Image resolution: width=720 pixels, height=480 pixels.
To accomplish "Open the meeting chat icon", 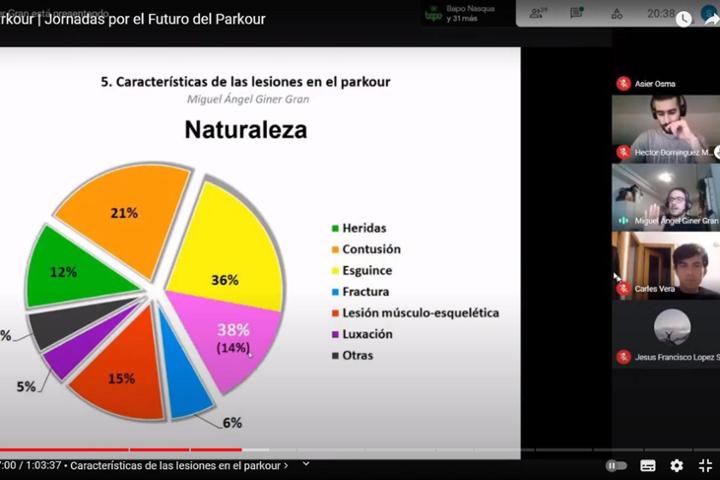I will click(x=577, y=13).
